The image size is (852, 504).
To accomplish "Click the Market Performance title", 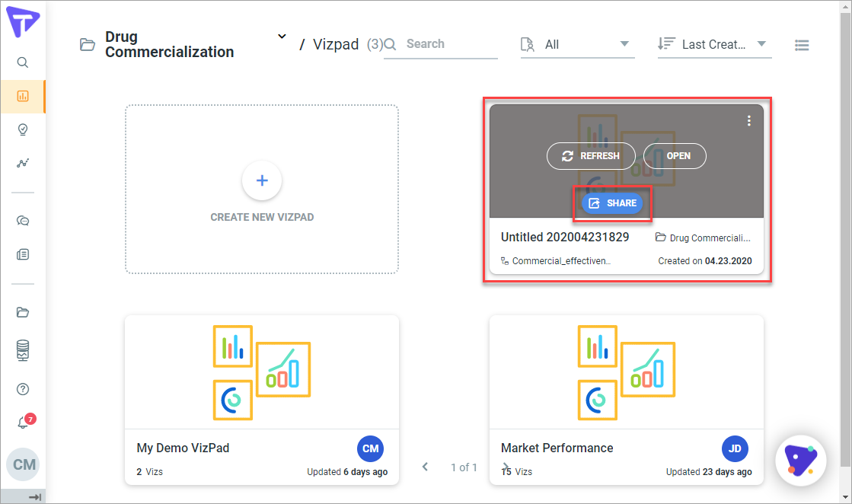I will point(557,448).
